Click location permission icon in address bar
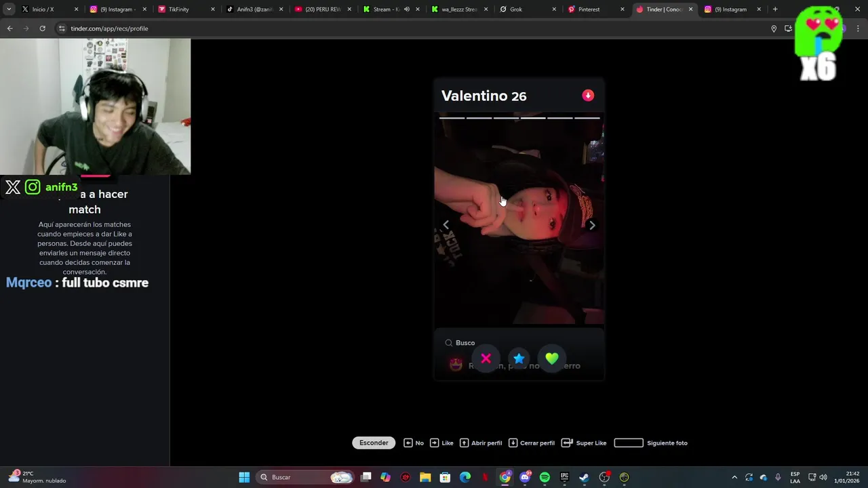The image size is (868, 488). 774,28
